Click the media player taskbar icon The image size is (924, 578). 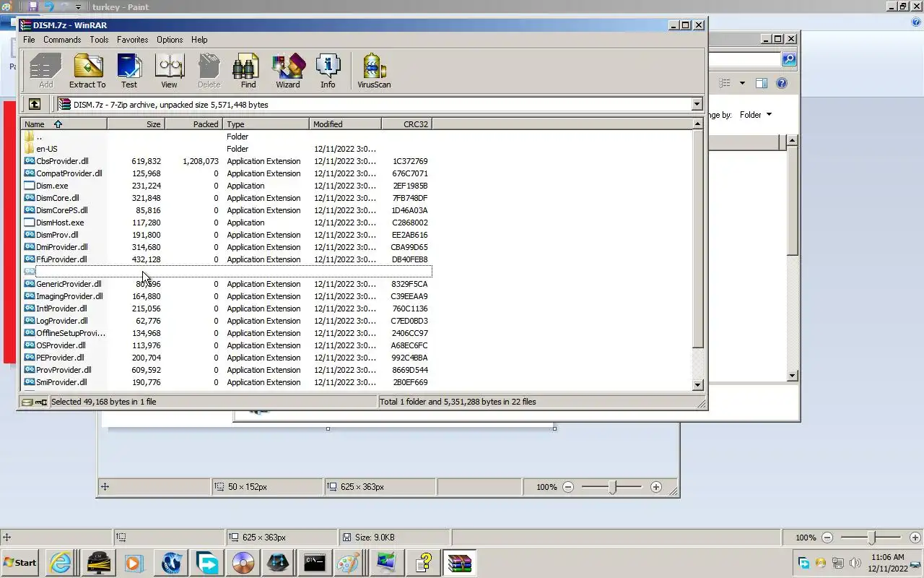coord(134,562)
